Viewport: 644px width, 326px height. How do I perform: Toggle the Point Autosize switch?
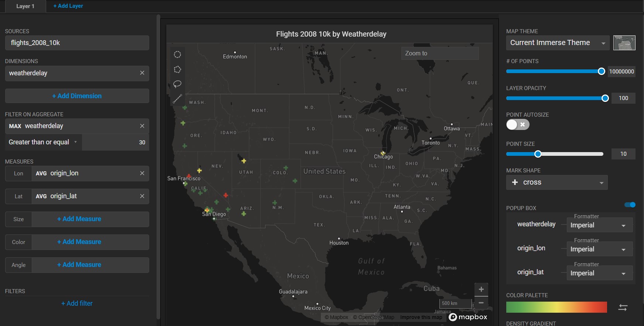pos(518,125)
